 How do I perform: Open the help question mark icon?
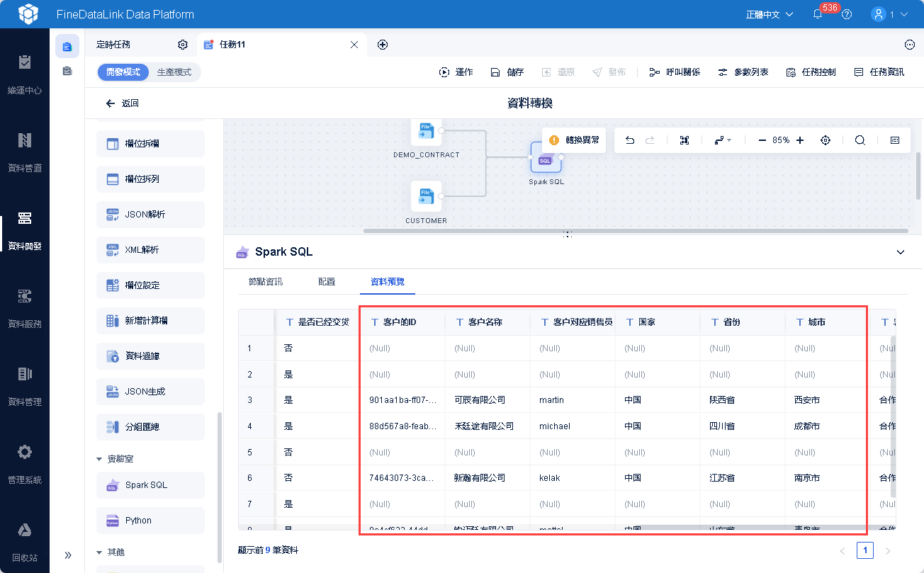[x=847, y=14]
